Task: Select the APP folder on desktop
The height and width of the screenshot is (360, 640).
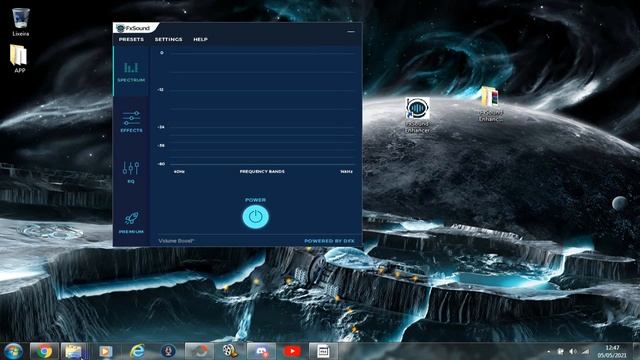Action: (x=19, y=58)
